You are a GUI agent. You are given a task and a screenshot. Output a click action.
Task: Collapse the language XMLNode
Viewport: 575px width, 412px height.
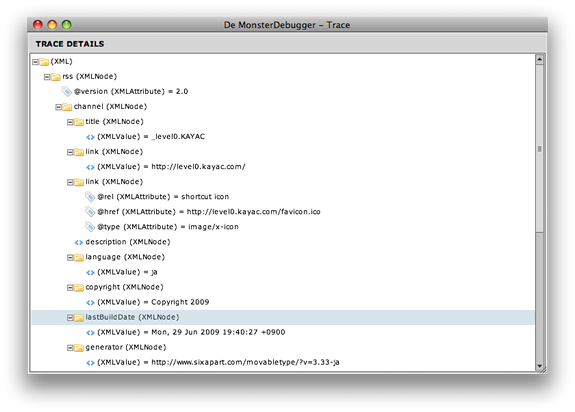(x=70, y=258)
